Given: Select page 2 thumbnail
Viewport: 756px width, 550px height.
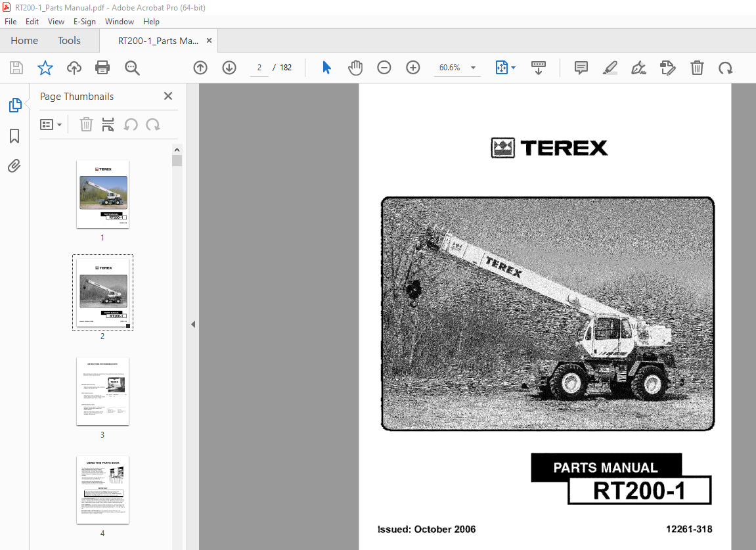Looking at the screenshot, I should pos(102,292).
